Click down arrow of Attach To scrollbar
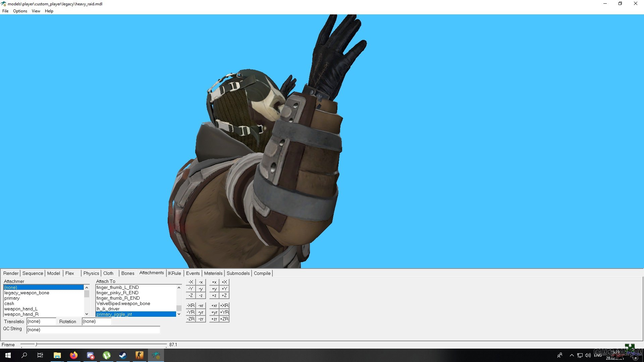 click(179, 314)
